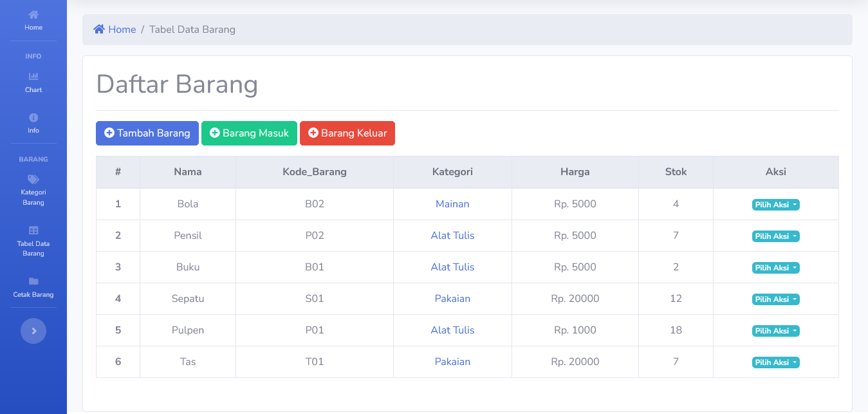The image size is (868, 414).
Task: Expand Pilih Aksi dropdown for Sepatu
Action: (775, 299)
